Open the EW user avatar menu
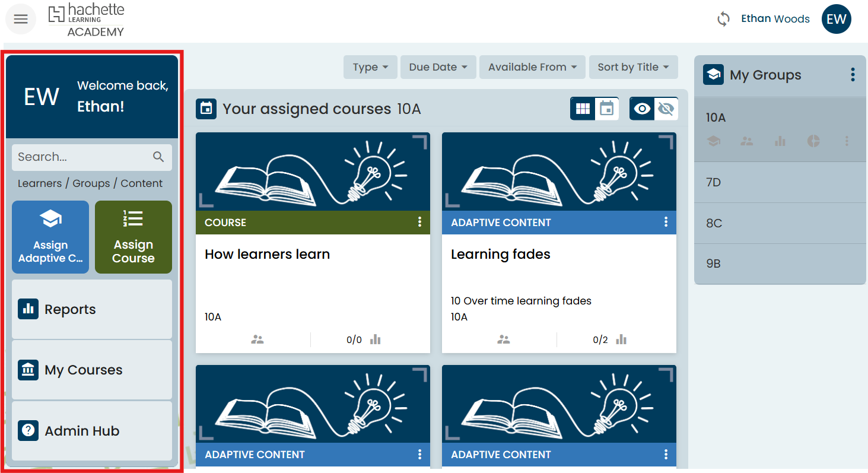Image resolution: width=868 pixels, height=473 pixels. tap(836, 19)
